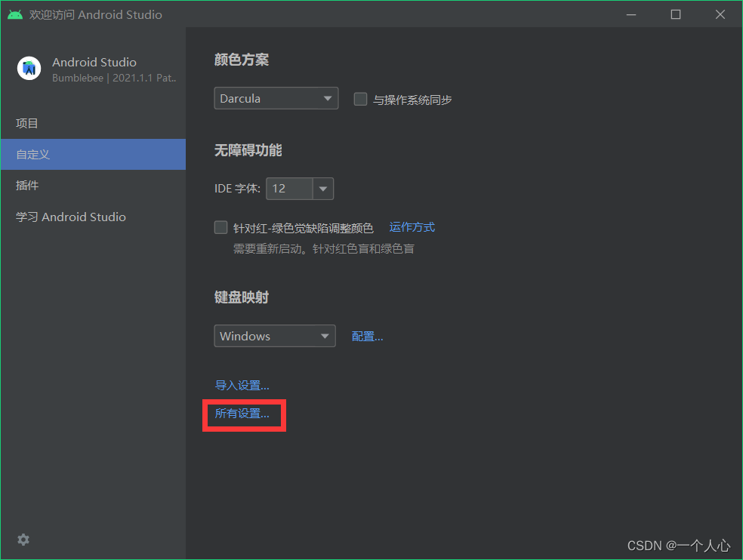
Task: Open the Windows keymap dropdown
Action: pos(274,336)
